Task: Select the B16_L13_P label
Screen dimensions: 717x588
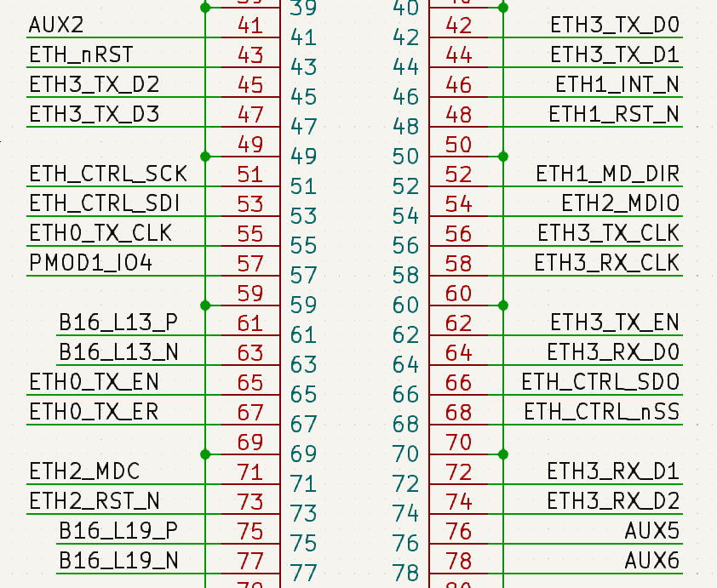Action: coord(118,323)
